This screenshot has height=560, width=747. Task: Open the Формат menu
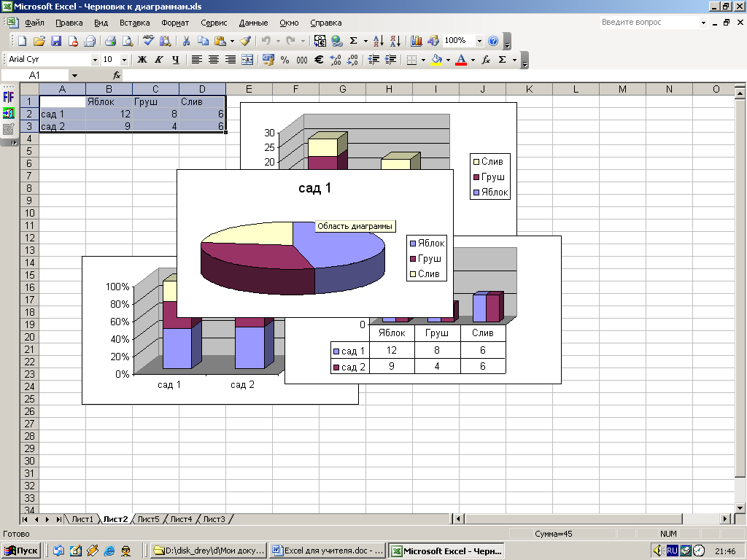[x=175, y=23]
